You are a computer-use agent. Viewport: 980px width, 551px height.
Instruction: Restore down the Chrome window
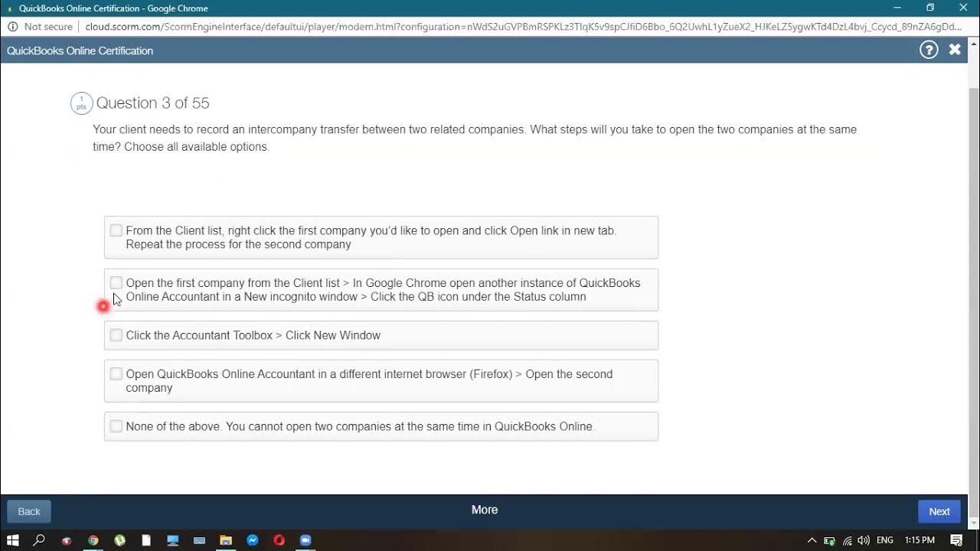click(930, 8)
